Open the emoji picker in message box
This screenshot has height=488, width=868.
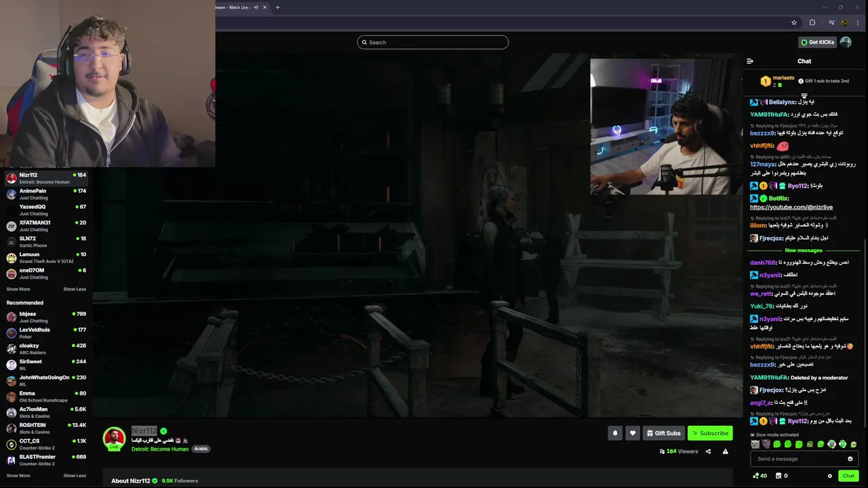[x=850, y=459]
